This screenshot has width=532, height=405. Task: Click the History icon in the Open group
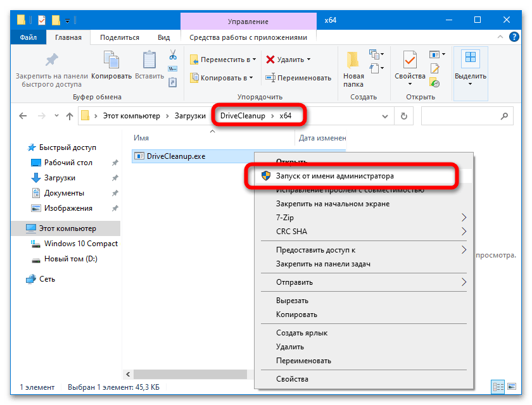coord(434,82)
